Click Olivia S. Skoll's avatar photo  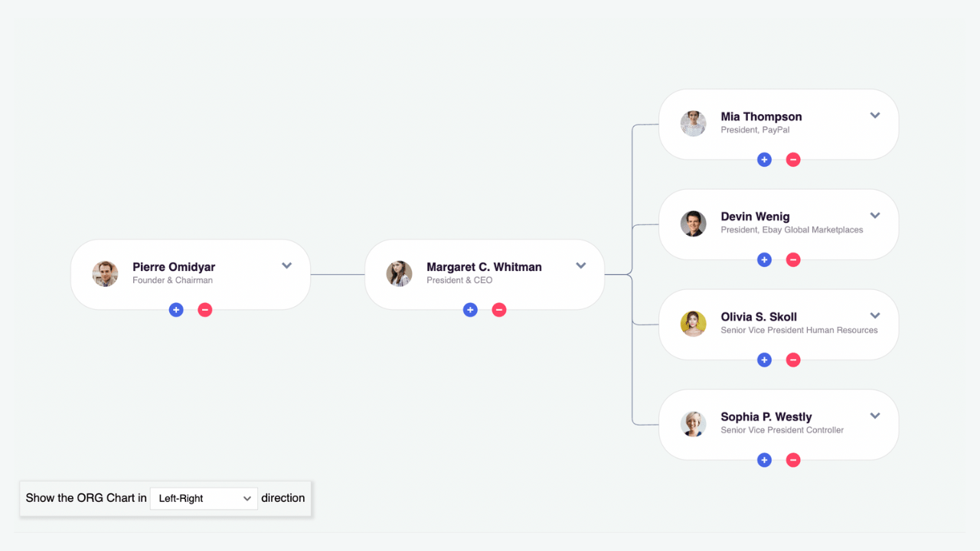click(x=693, y=324)
